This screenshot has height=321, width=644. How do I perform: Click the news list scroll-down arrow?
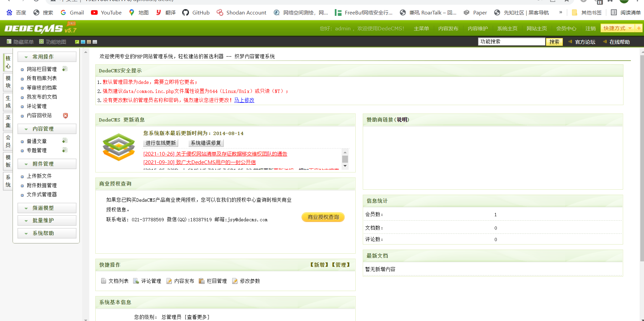(x=345, y=166)
